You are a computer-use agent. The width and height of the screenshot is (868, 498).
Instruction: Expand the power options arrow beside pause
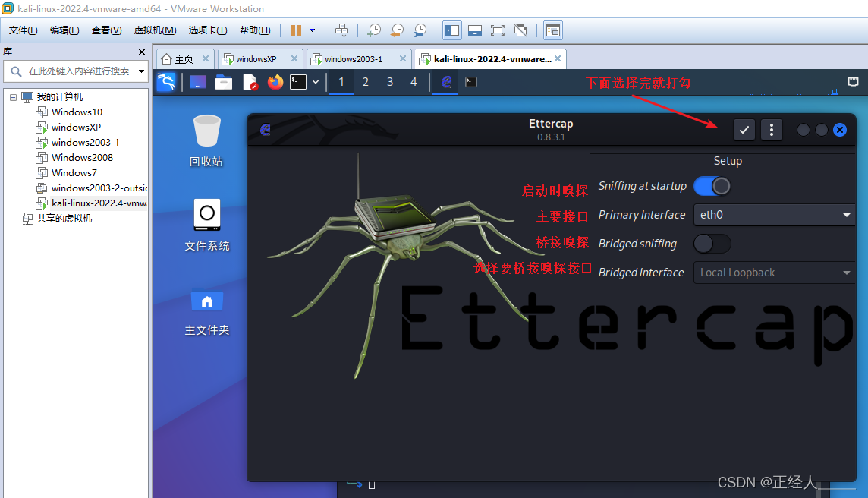point(312,30)
